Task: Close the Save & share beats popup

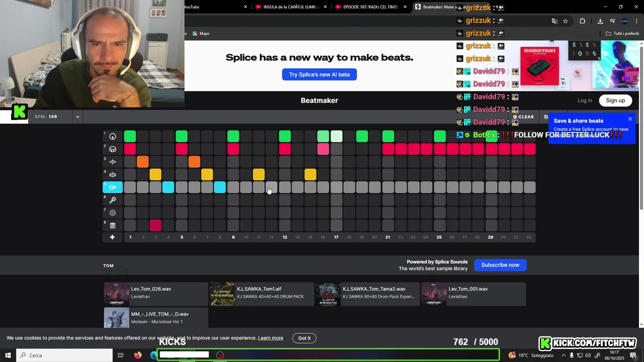Action: click(x=630, y=119)
